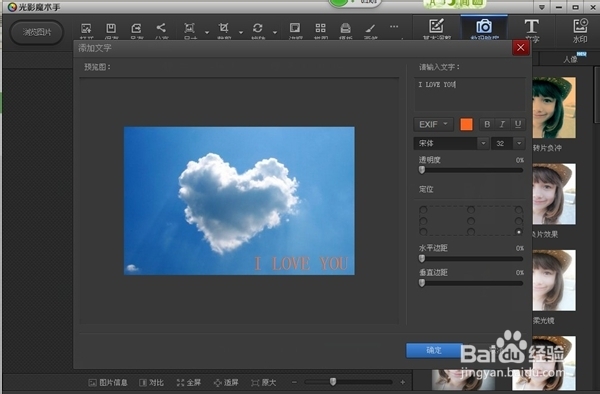
Task: Click the 分享 share toolbar icon
Action: 161,28
